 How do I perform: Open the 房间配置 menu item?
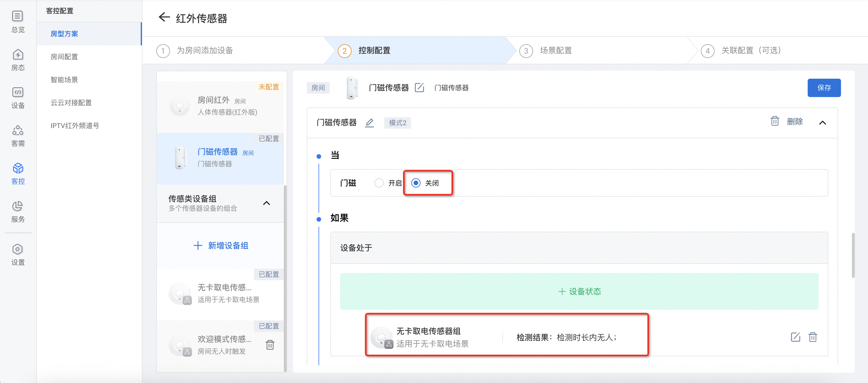(x=89, y=57)
